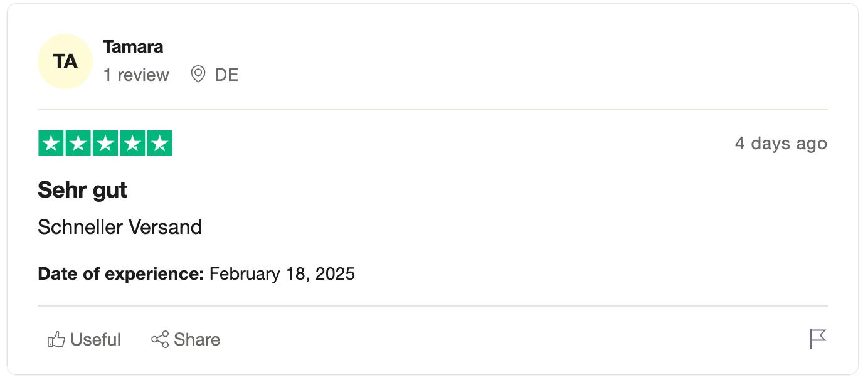Click the thumbs-up icon
868x380 pixels.
56,340
